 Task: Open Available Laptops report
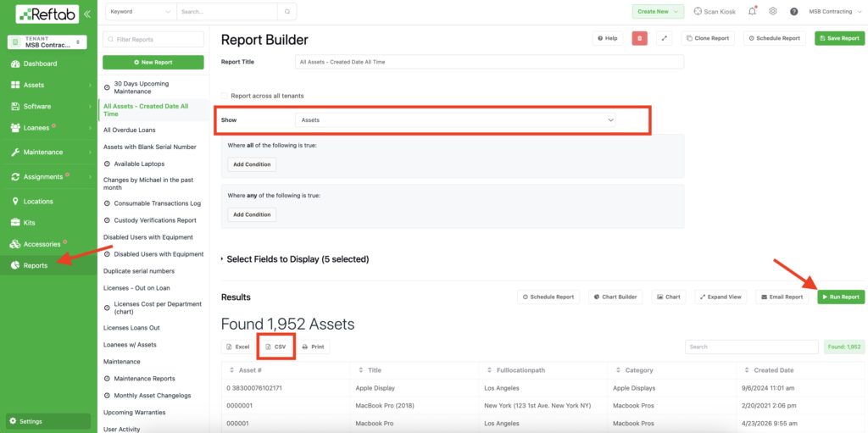tap(139, 164)
